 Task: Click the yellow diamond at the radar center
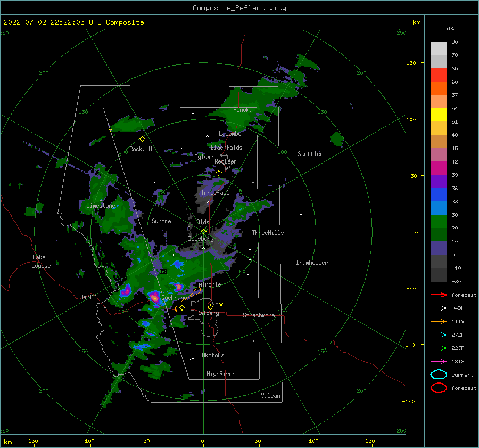click(203, 232)
